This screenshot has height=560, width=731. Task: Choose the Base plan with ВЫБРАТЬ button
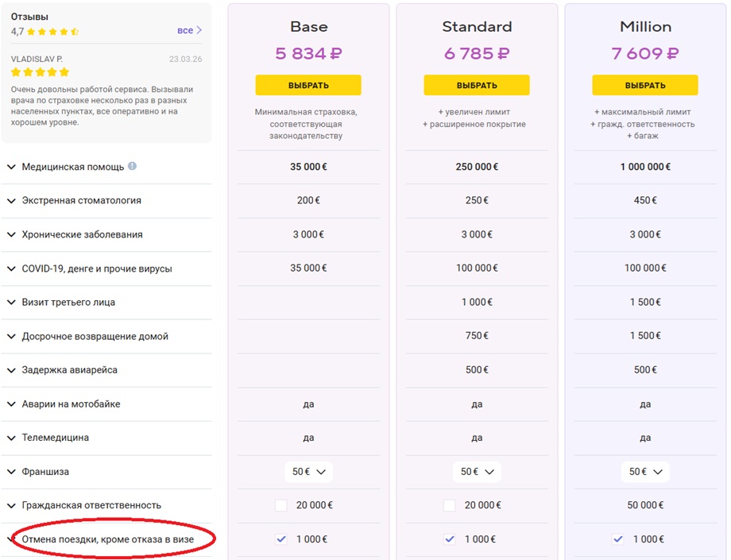point(308,85)
